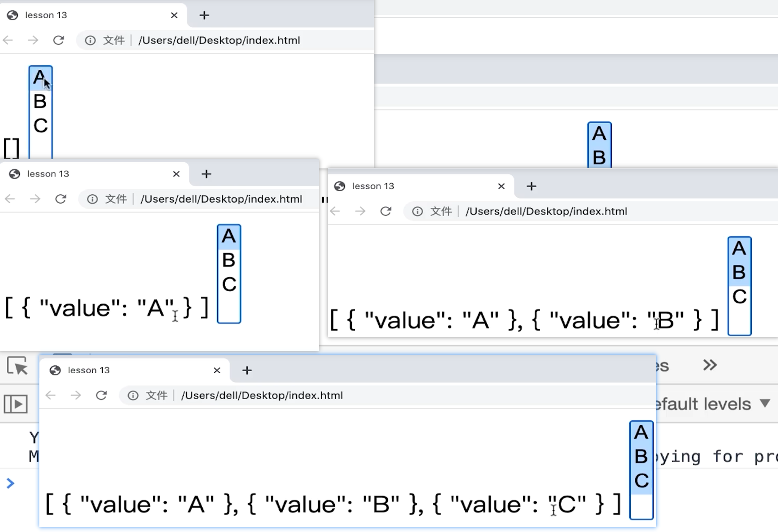778x532 pixels.
Task: Select the lesson 13 tab in empty-array window
Action: tap(93, 15)
